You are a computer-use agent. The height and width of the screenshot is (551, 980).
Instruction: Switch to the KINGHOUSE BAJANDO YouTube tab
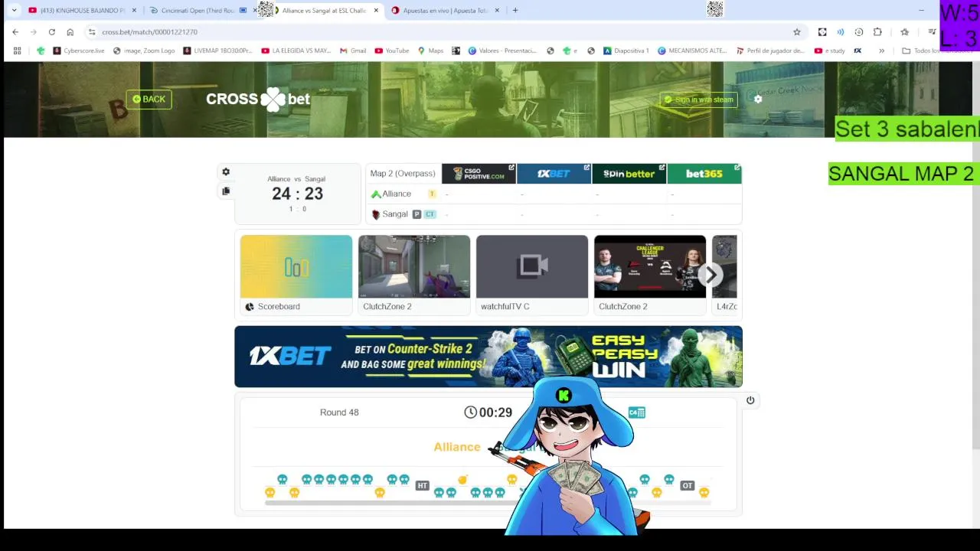point(83,11)
